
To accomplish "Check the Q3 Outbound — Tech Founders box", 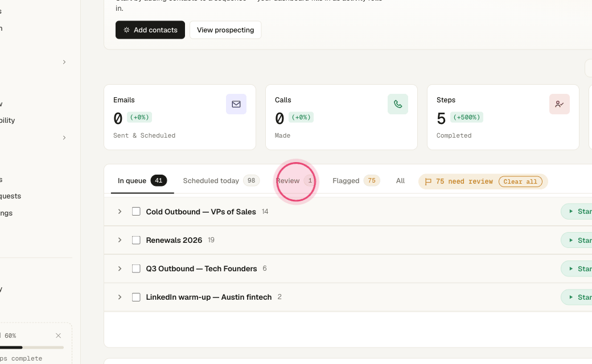I will [x=136, y=268].
